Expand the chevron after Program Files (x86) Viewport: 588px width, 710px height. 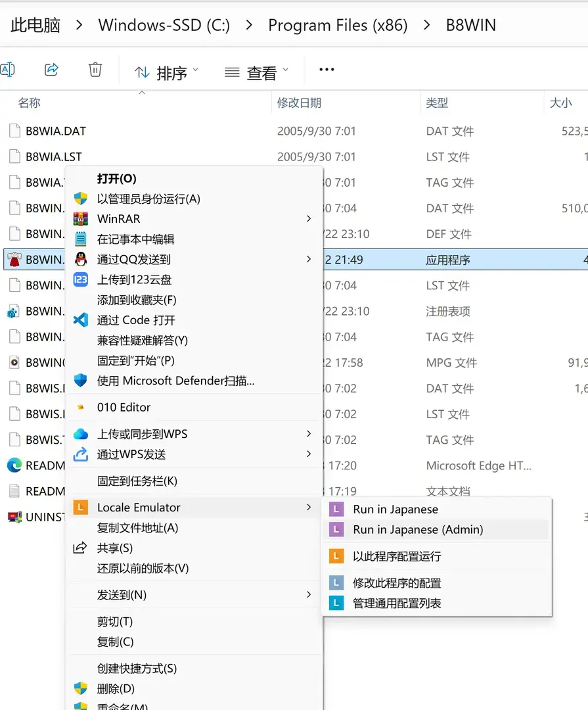pyautogui.click(x=427, y=26)
